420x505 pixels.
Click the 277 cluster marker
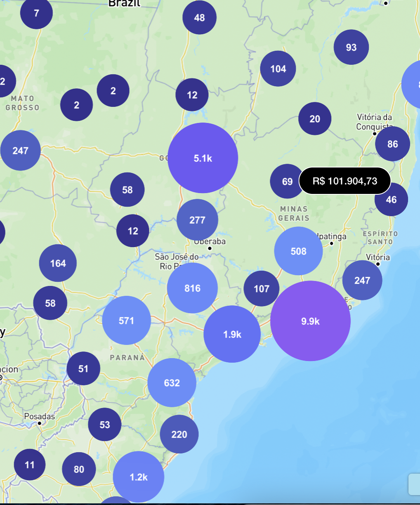click(197, 220)
